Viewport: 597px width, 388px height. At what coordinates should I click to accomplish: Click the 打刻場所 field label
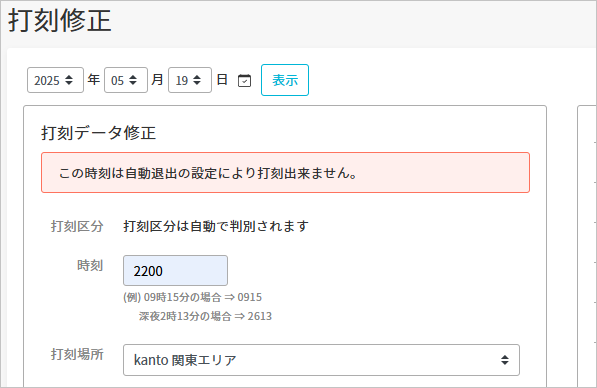77,354
